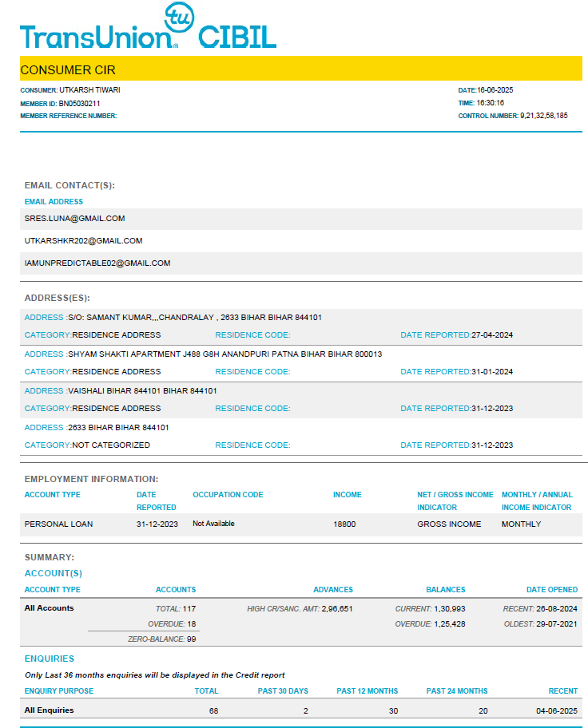588x728 pixels.
Task: Click overdue accounts count 18
Action: pos(192,624)
